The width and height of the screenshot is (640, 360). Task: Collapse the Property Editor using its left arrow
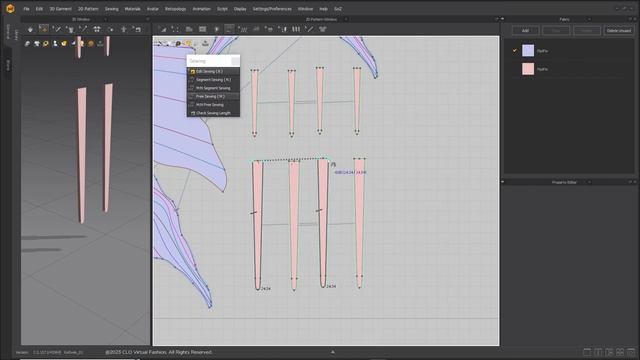[502, 182]
